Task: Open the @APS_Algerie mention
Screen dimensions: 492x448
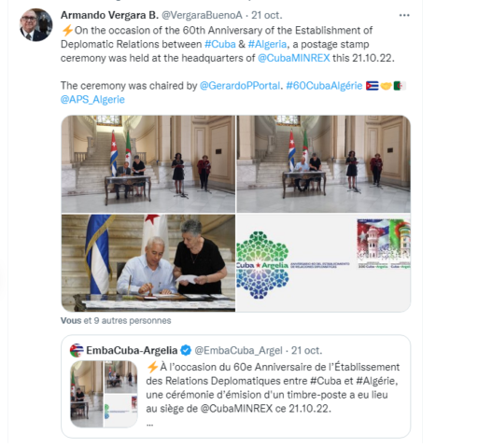Action: point(92,100)
